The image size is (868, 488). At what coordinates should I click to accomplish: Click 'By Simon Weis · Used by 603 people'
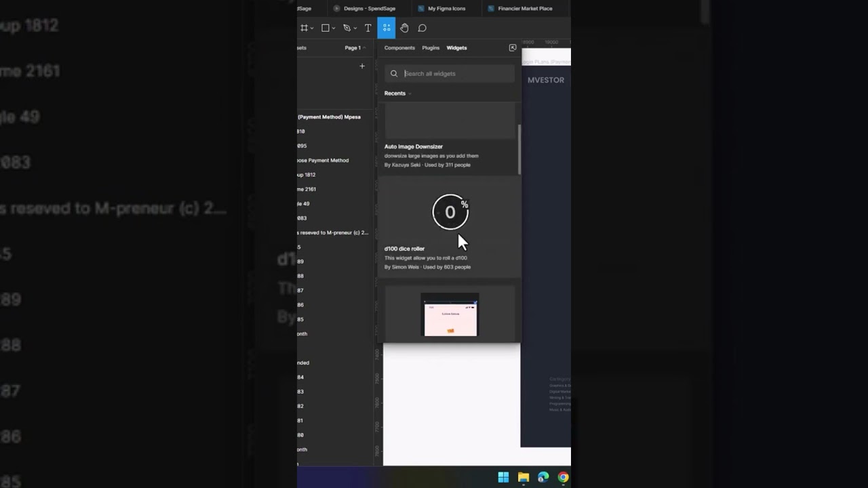427,267
